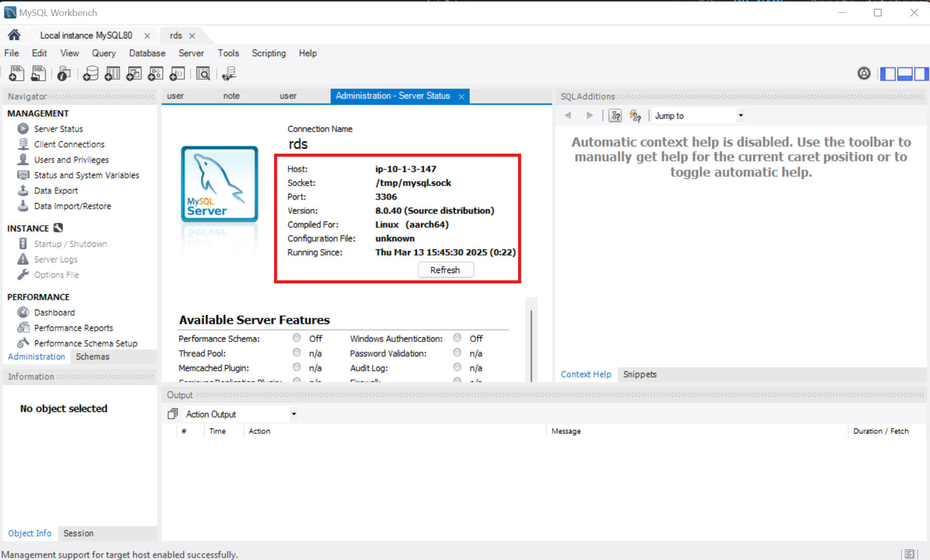Create new table toolbar icon
The height and width of the screenshot is (560, 930).
click(112, 74)
